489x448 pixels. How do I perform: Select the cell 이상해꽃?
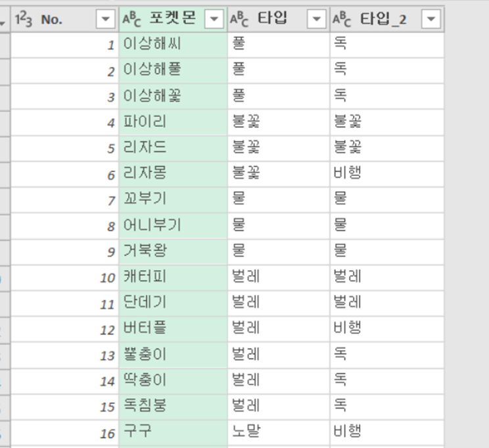pyautogui.click(x=173, y=97)
